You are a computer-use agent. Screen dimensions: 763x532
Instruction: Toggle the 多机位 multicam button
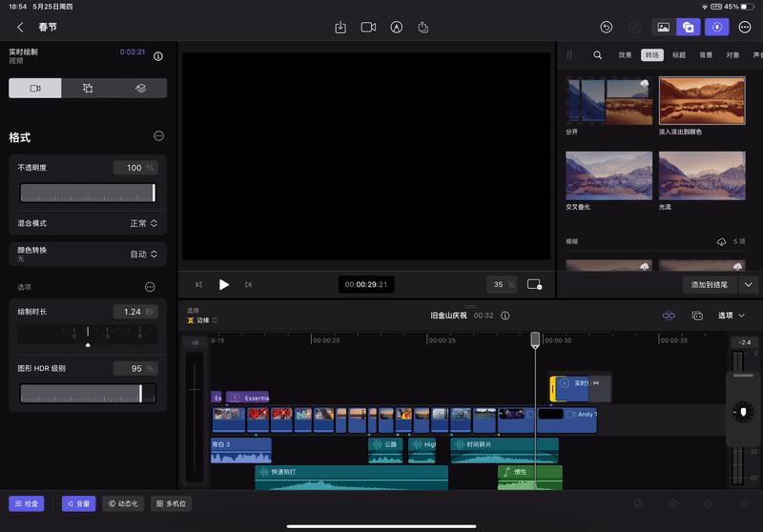pos(172,503)
